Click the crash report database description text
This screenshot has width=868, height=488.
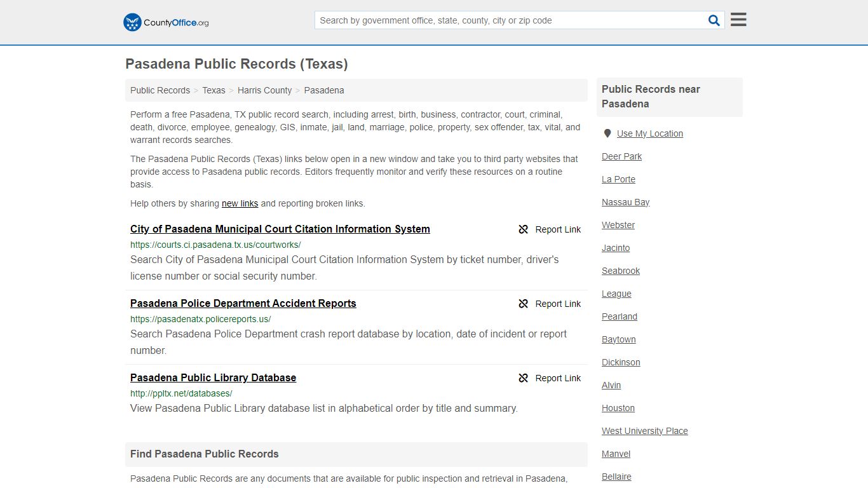pyautogui.click(x=348, y=342)
